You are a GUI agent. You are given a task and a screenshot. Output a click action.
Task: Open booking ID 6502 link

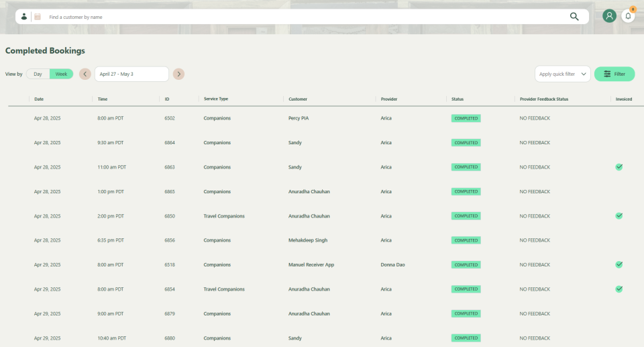click(x=170, y=118)
